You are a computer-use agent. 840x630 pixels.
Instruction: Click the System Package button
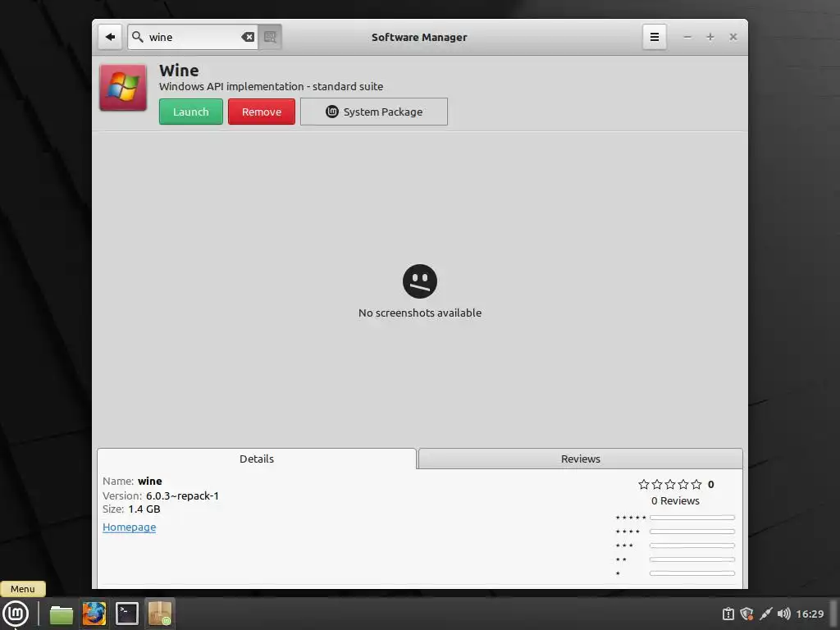point(374,112)
